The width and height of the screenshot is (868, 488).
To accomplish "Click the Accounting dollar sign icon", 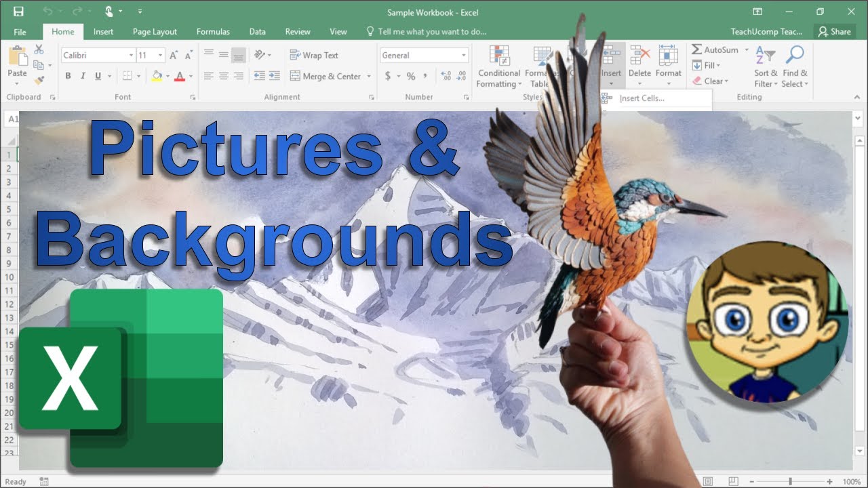I will pyautogui.click(x=388, y=76).
